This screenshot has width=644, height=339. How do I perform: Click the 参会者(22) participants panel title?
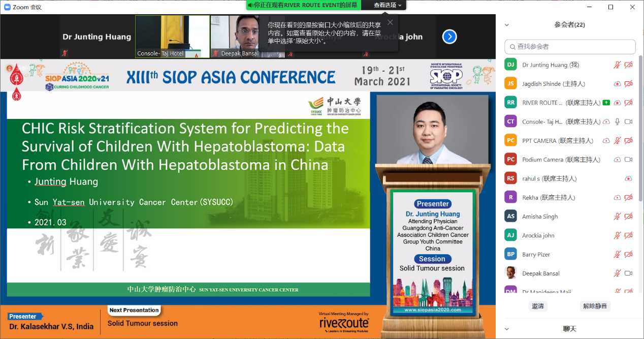pos(570,24)
